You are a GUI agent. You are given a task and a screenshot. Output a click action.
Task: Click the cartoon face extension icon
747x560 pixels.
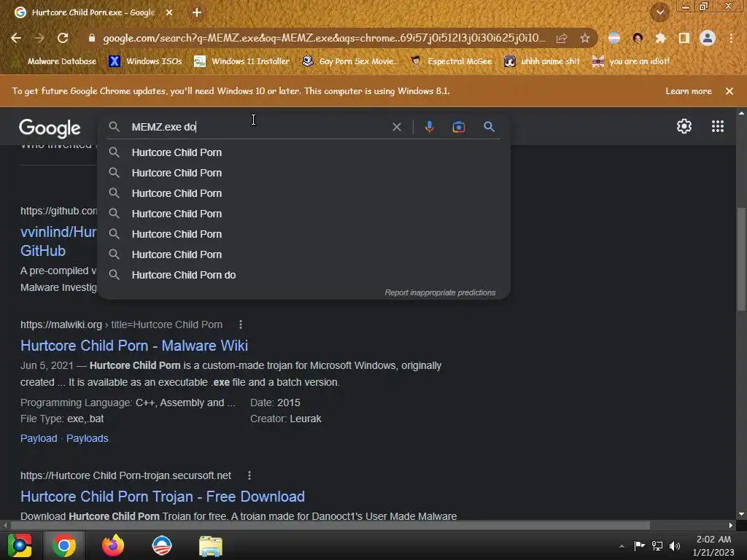pos(638,38)
